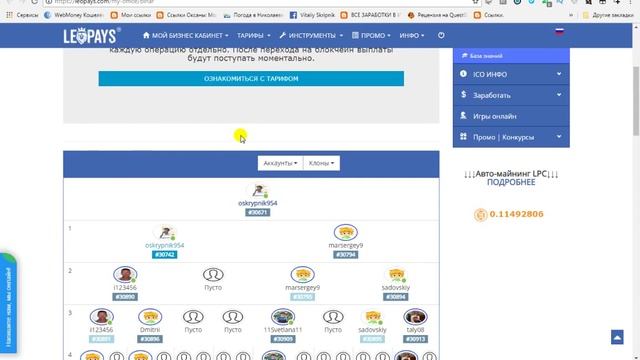Expand ICO ИНФО sidebar section chevron
The image size is (640, 360).
click(x=559, y=74)
